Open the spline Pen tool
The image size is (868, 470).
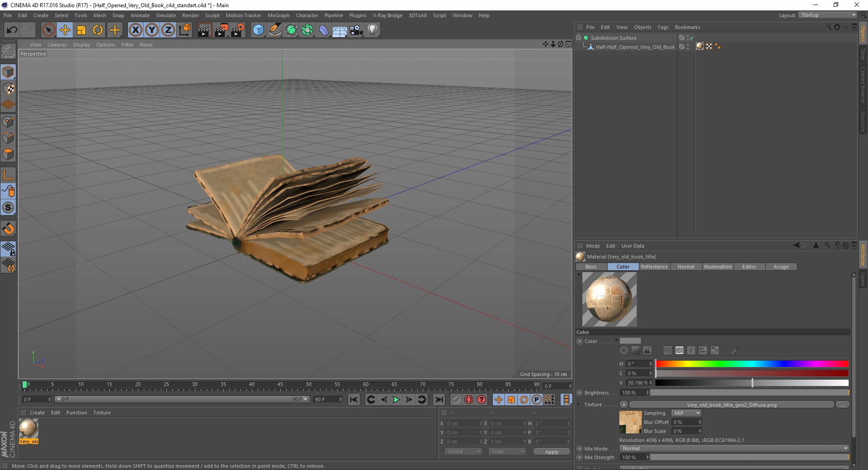(x=275, y=30)
